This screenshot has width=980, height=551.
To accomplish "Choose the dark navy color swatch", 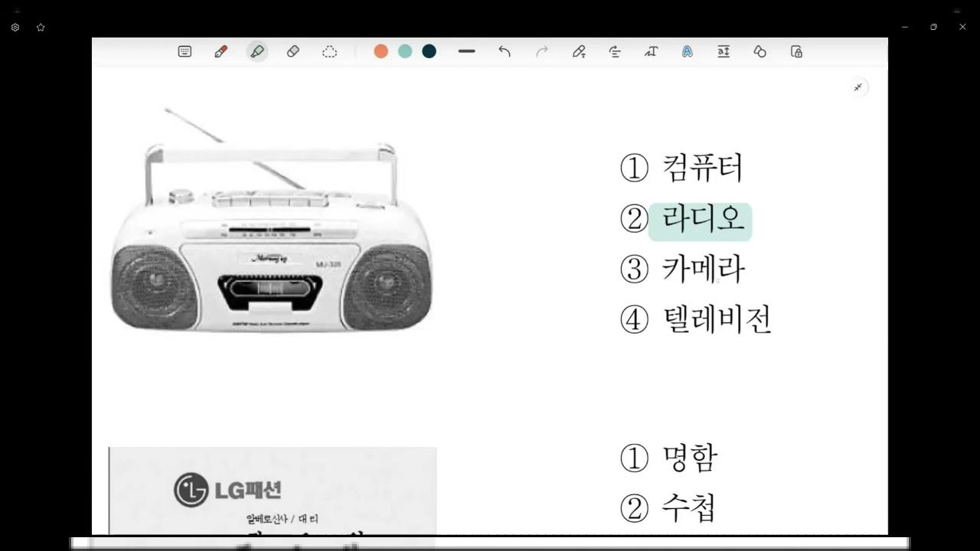I will (430, 51).
